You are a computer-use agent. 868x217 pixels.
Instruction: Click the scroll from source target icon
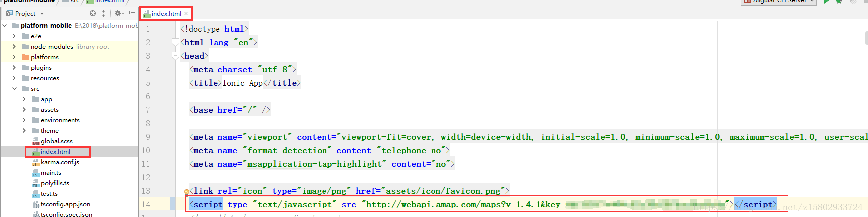point(92,13)
